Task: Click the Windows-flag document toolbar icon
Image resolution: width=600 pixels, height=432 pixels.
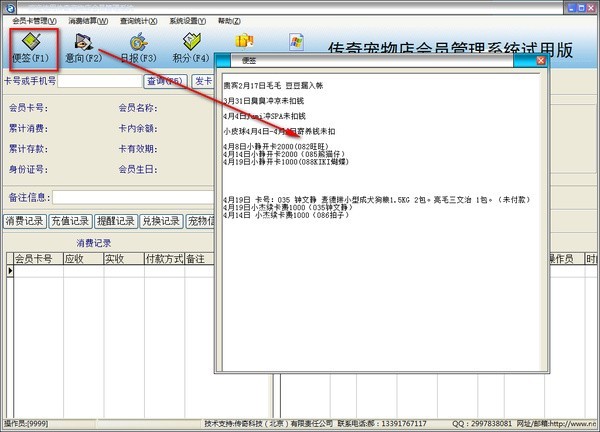Action: [x=297, y=41]
